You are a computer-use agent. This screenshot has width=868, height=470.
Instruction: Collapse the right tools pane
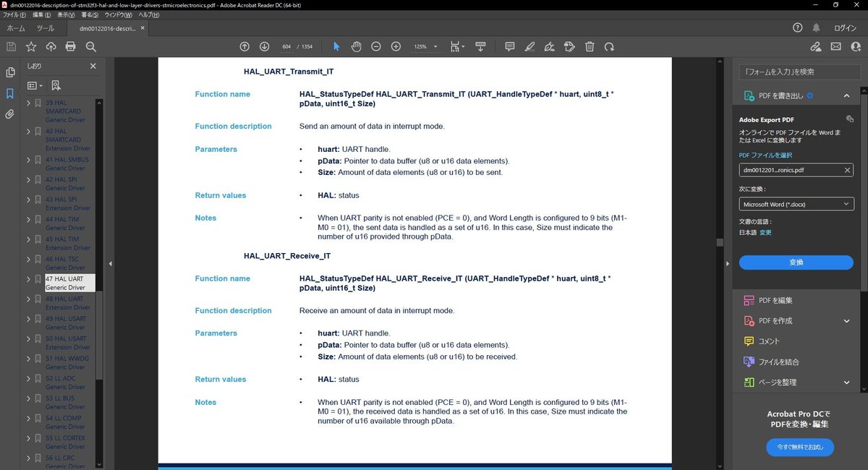pyautogui.click(x=727, y=264)
